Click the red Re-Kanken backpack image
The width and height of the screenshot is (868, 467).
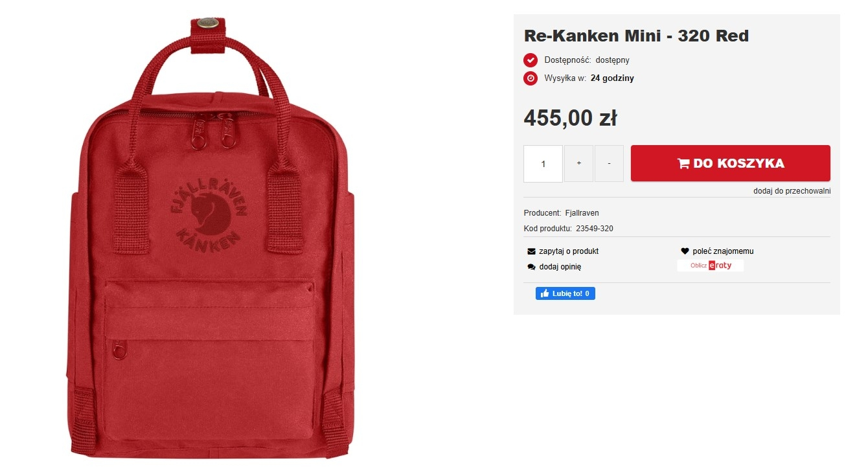(211, 237)
